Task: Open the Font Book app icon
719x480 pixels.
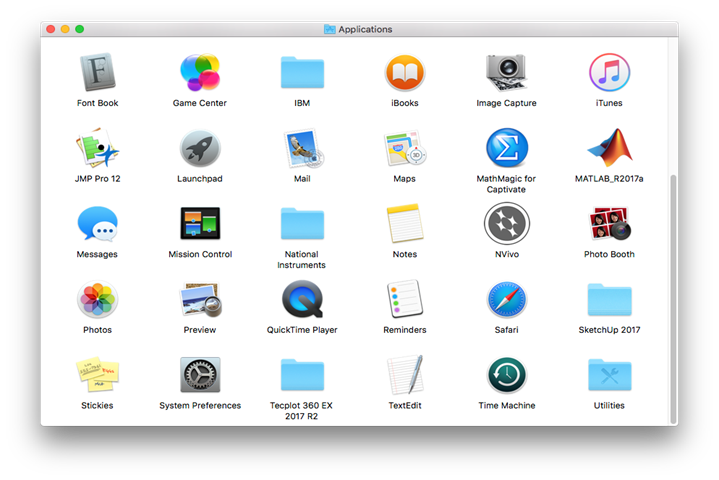Action: point(97,72)
